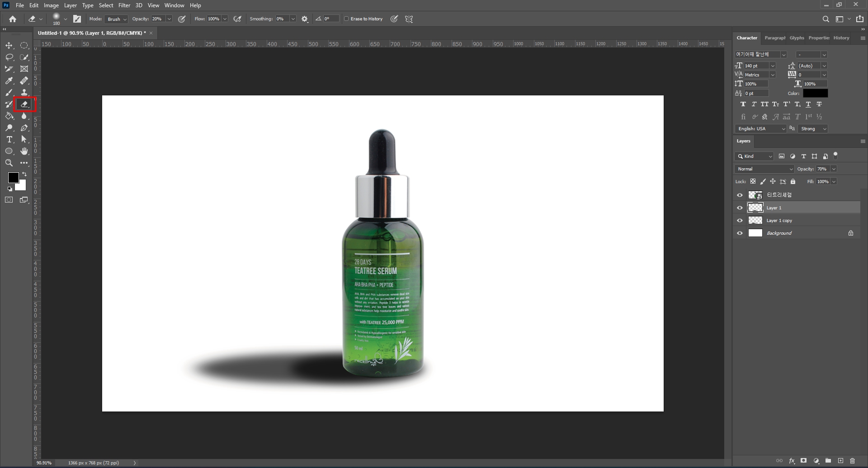Open the layer filter Kind dropdown

click(755, 156)
